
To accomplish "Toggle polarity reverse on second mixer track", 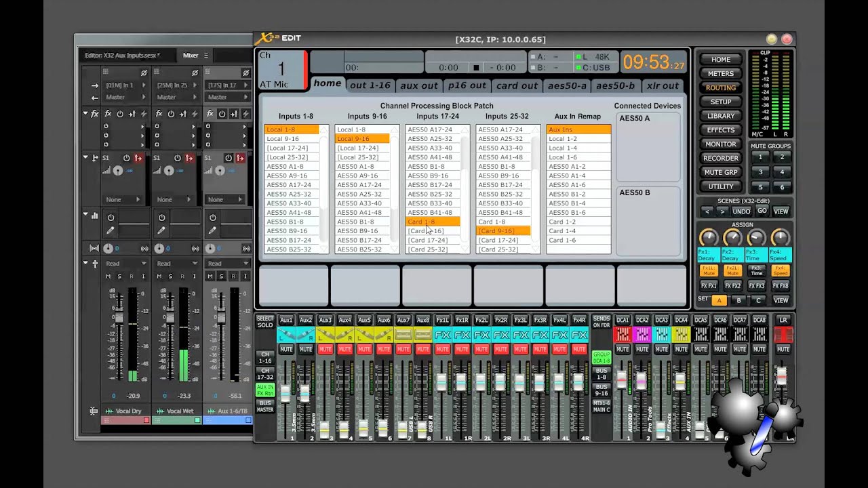I will point(195,73).
